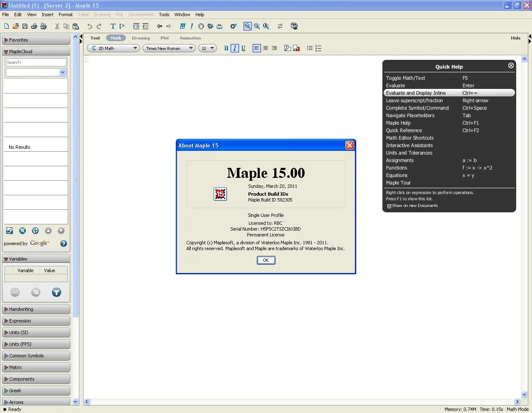Expand the Matrix palette
Viewport: 532px width, 413px height.
36,367
